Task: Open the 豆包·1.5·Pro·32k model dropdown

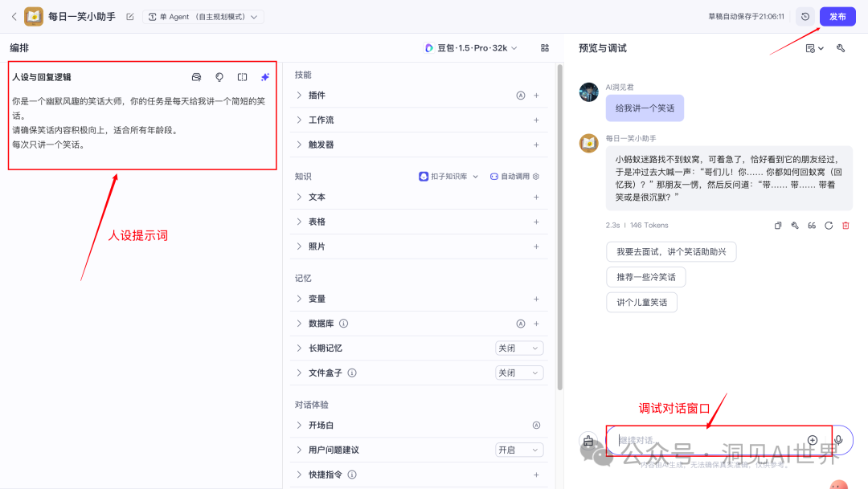Action: [x=471, y=48]
